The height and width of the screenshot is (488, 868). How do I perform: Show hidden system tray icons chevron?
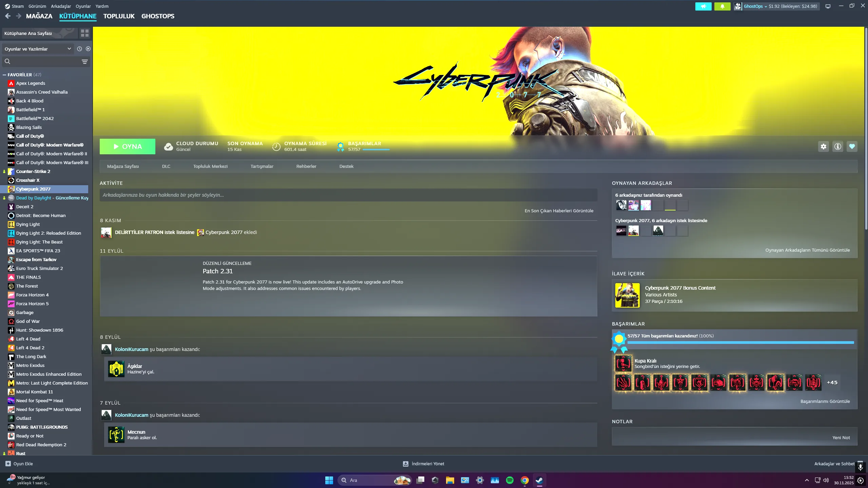pyautogui.click(x=807, y=480)
